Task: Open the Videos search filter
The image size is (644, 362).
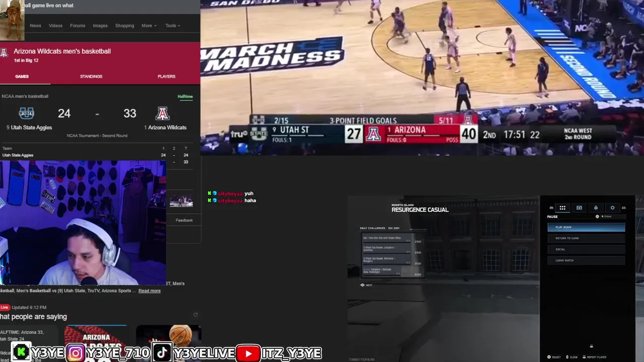Action: pos(55,26)
